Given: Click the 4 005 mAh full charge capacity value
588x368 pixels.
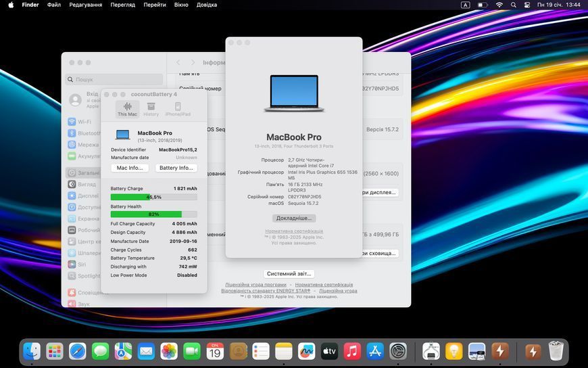Looking at the screenshot, I should point(185,224).
